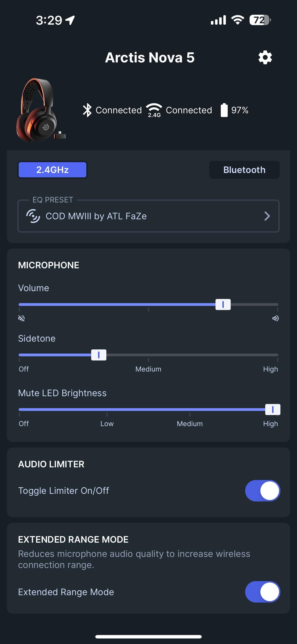Turn off the Audio Limiter toggle
The image size is (297, 644).
(x=262, y=491)
